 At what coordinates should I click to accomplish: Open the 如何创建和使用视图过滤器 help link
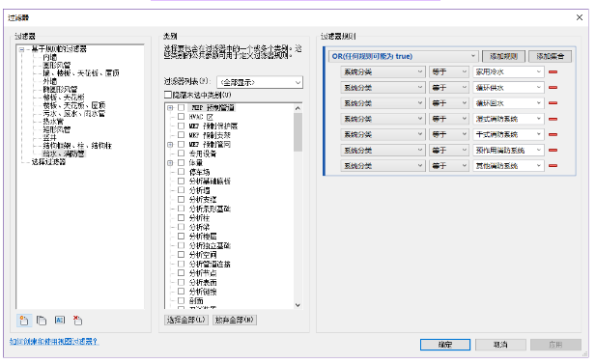coord(54,342)
